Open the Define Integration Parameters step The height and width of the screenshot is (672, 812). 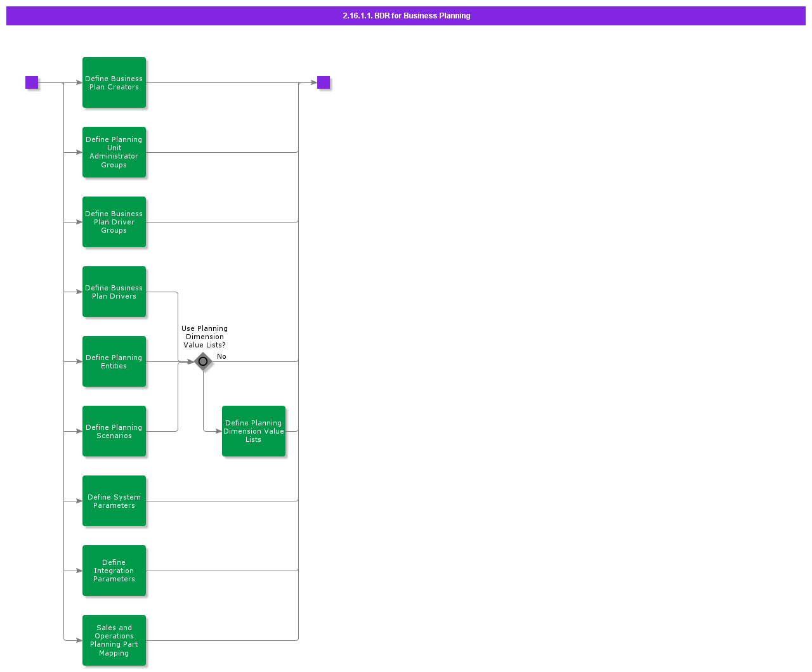point(114,571)
